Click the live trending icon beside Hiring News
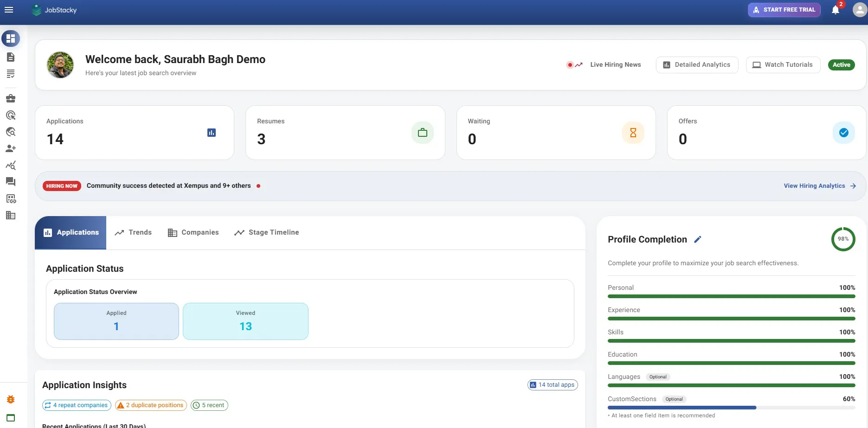 pos(574,65)
